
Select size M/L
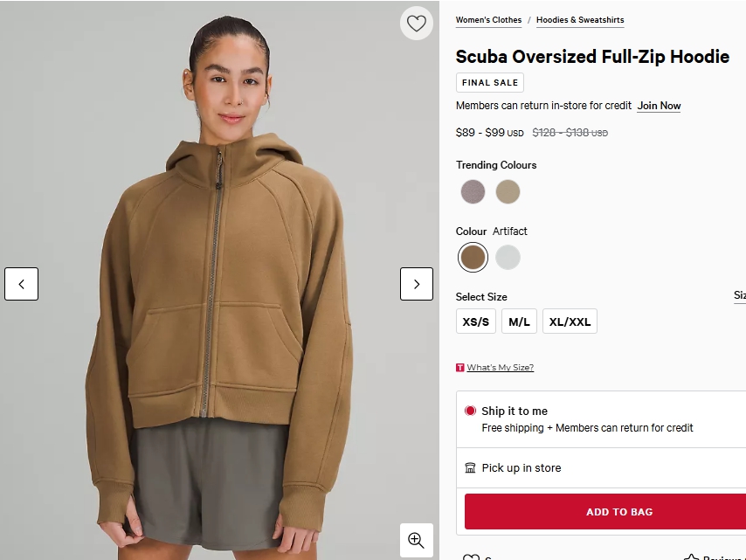point(519,321)
